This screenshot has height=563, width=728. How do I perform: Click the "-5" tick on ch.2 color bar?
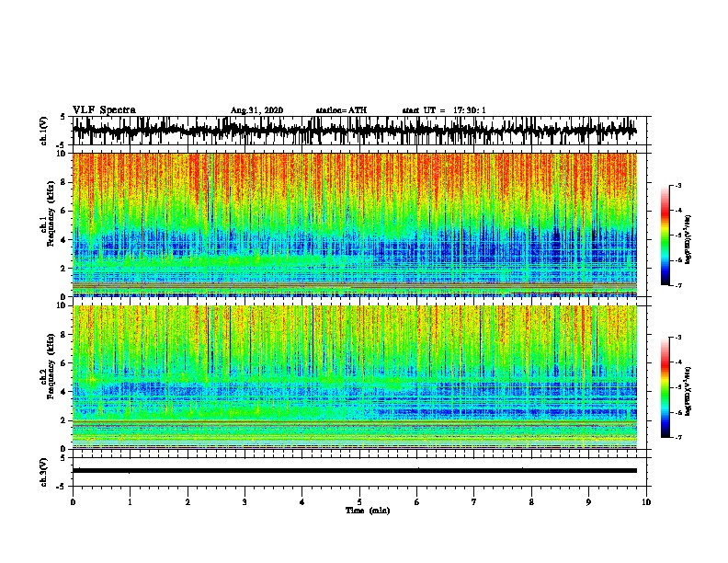[x=678, y=387]
